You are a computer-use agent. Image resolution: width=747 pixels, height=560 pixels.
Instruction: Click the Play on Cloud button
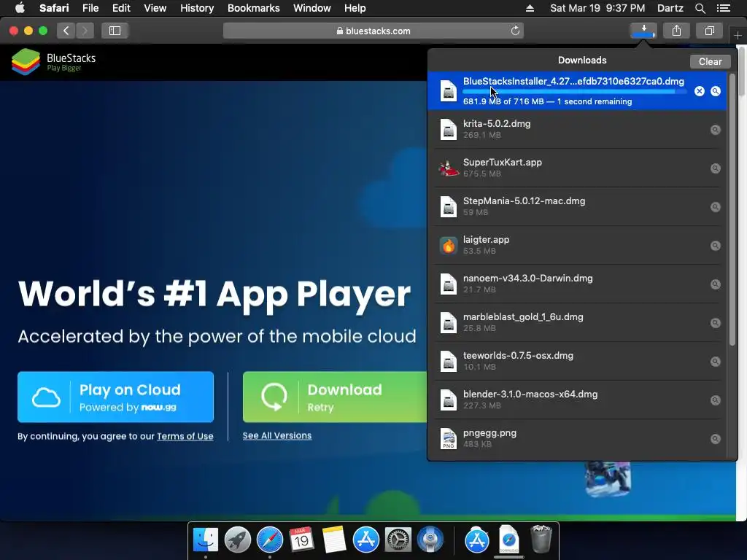click(x=115, y=397)
